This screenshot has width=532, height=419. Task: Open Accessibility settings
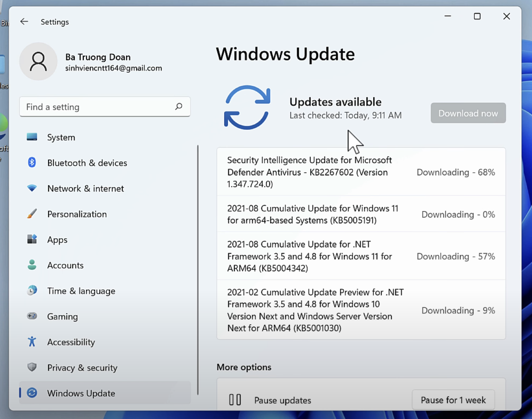coord(105,342)
